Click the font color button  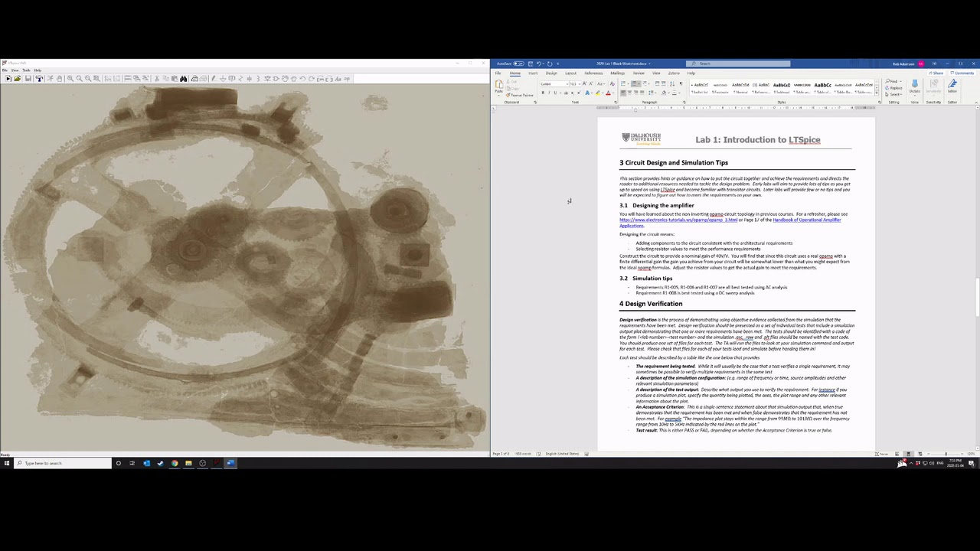(608, 93)
